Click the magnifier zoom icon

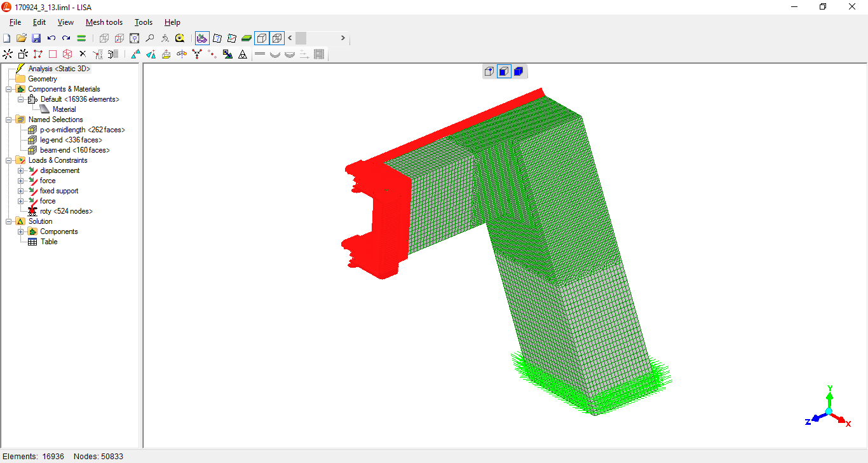150,38
